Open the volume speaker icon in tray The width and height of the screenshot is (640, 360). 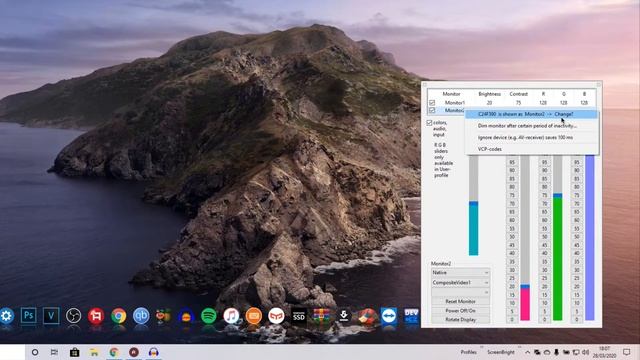pyautogui.click(x=585, y=352)
